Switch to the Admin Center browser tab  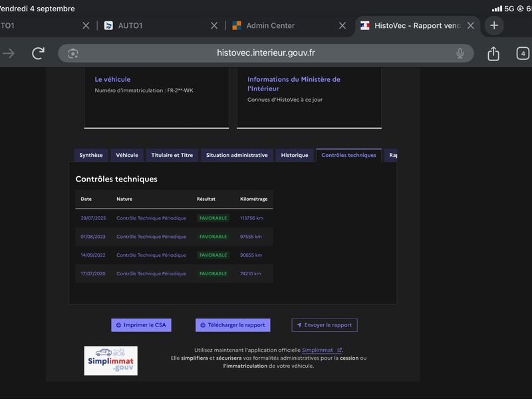270,25
